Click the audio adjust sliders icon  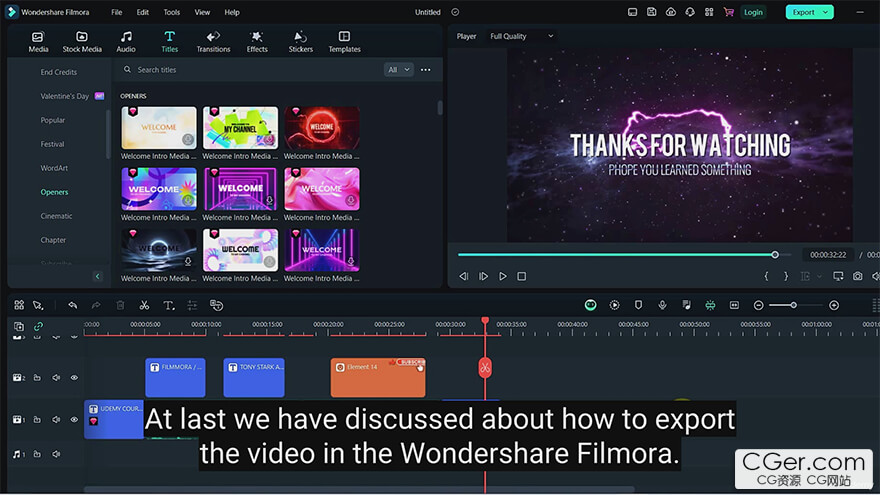pos(192,305)
